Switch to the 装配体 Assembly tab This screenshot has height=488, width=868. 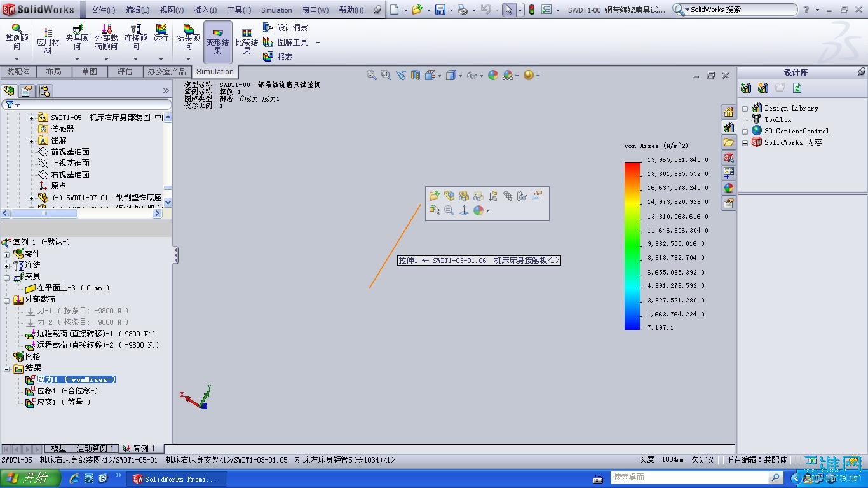[x=18, y=72]
